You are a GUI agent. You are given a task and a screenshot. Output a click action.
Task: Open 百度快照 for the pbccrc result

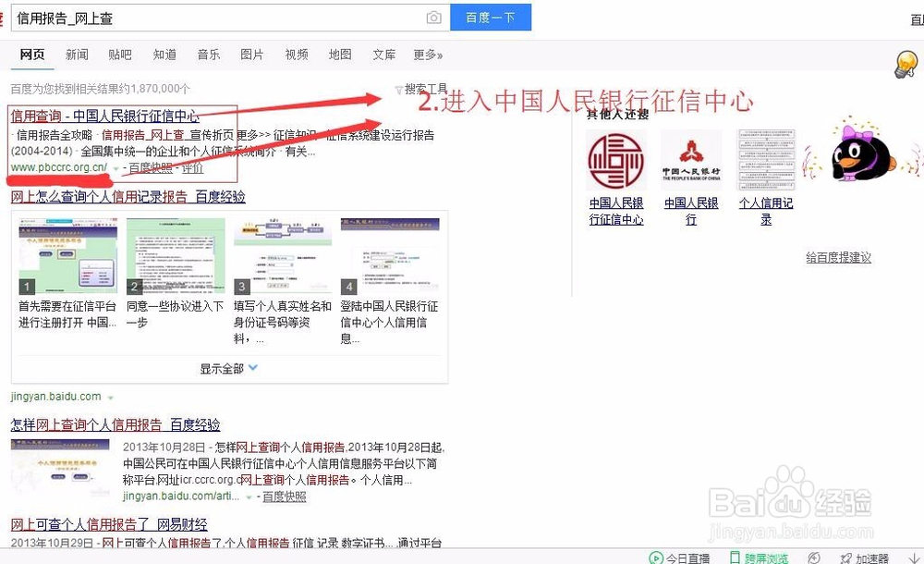tap(151, 167)
